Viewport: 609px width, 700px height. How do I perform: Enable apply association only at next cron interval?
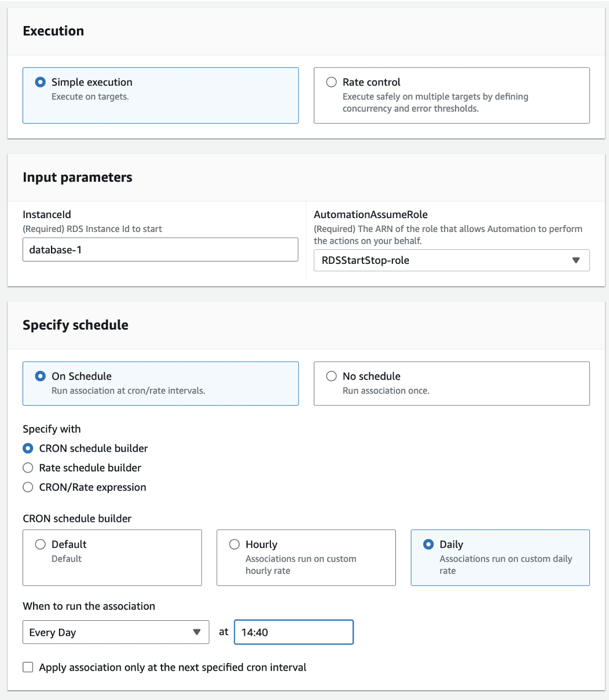pyautogui.click(x=28, y=667)
